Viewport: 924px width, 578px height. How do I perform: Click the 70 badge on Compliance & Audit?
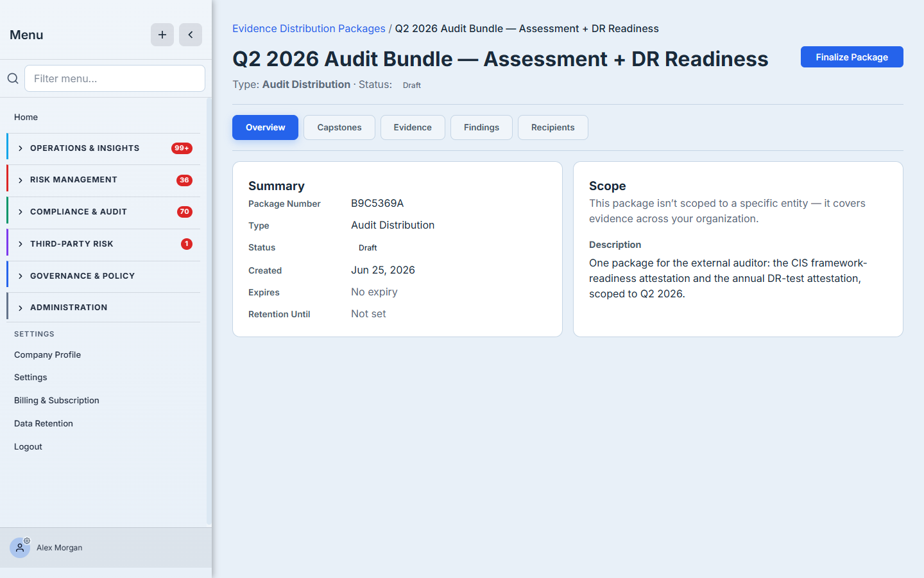[x=184, y=212]
